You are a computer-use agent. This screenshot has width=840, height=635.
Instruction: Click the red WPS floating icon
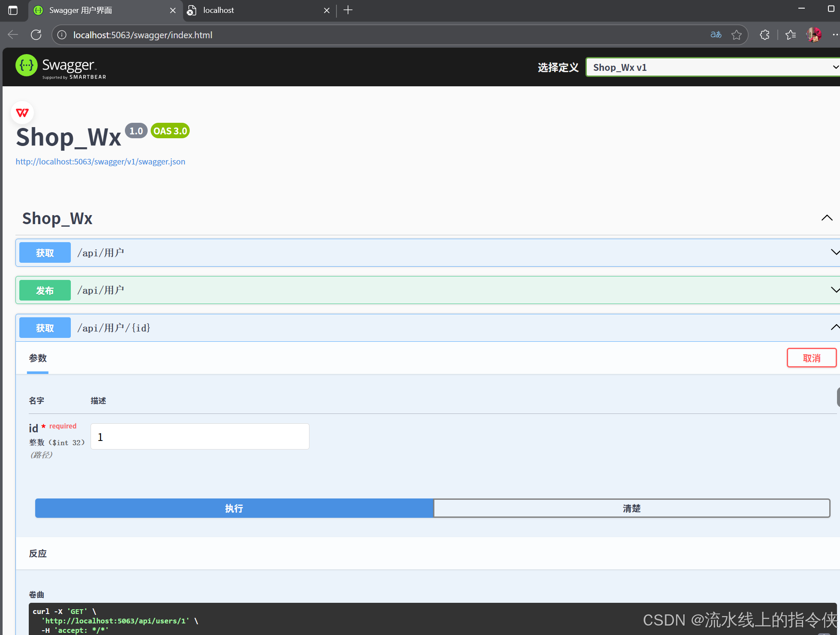click(22, 112)
